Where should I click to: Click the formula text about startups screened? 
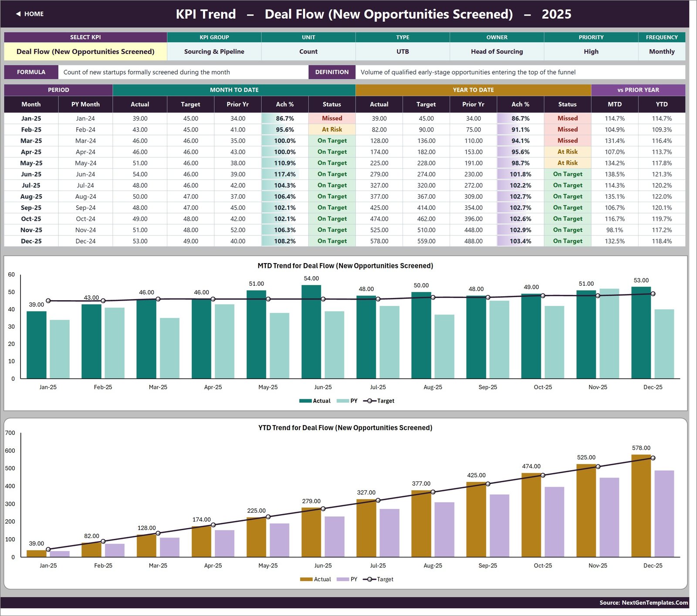[146, 72]
